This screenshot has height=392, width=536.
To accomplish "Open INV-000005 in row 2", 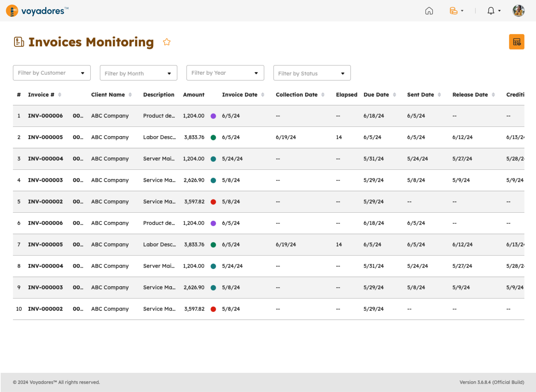I will tap(45, 137).
